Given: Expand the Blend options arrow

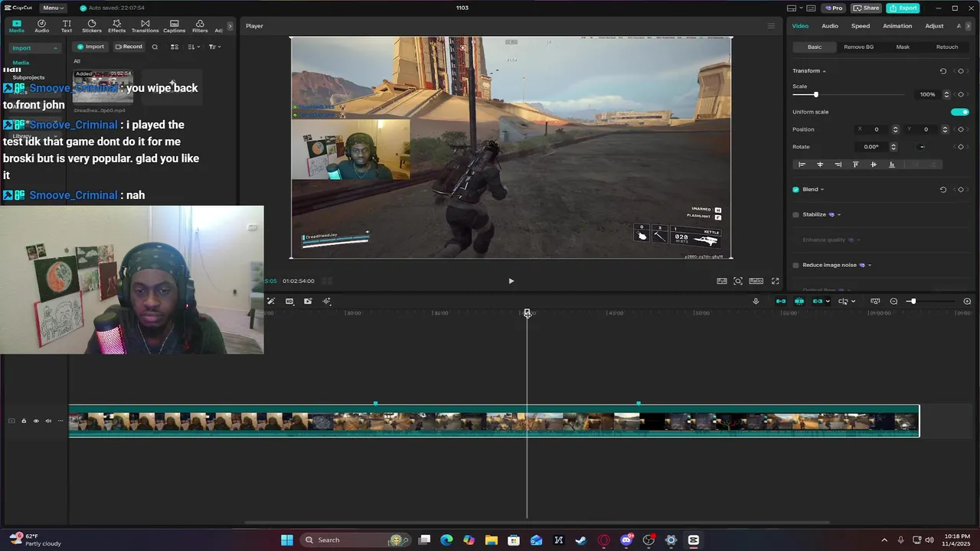Looking at the screenshot, I should point(822,190).
